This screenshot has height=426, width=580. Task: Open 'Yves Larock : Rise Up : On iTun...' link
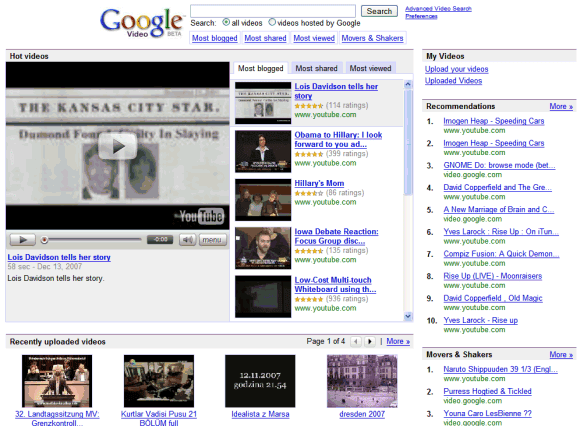tap(501, 232)
